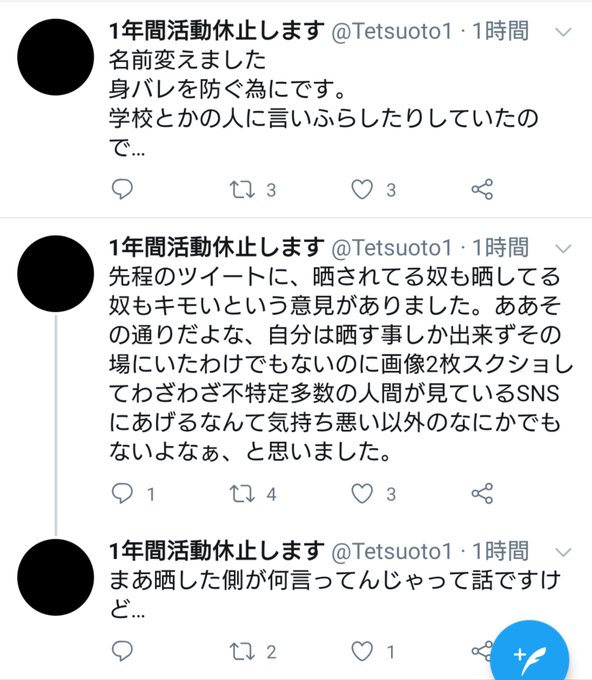Reply to the 名前変えました tweet

point(122,189)
